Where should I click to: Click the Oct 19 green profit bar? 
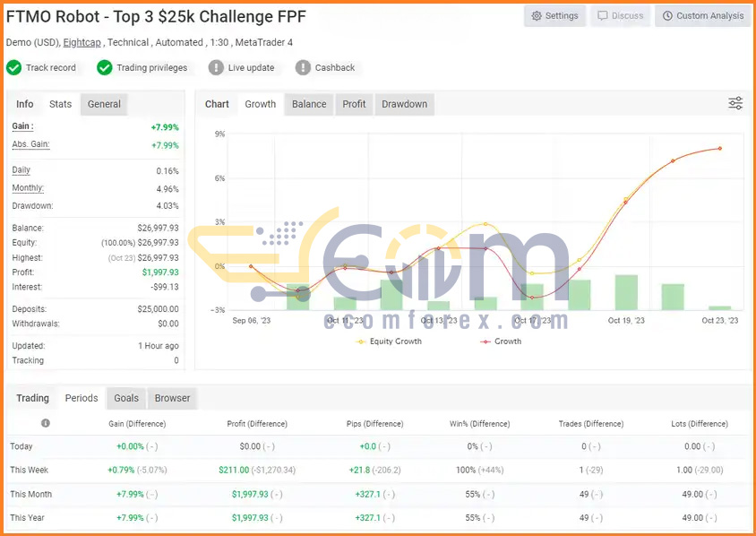(626, 292)
